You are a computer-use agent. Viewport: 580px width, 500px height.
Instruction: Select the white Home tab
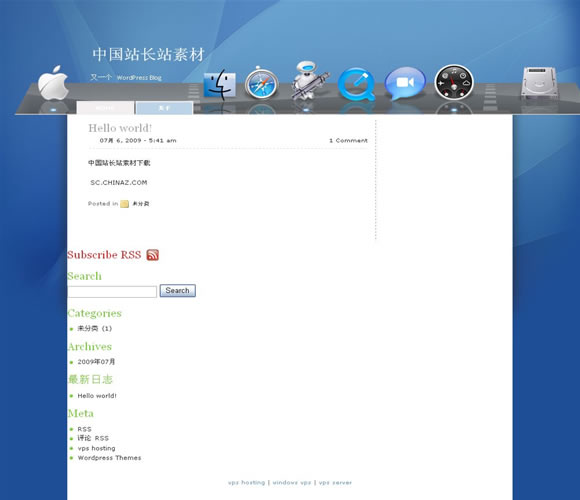(105, 108)
